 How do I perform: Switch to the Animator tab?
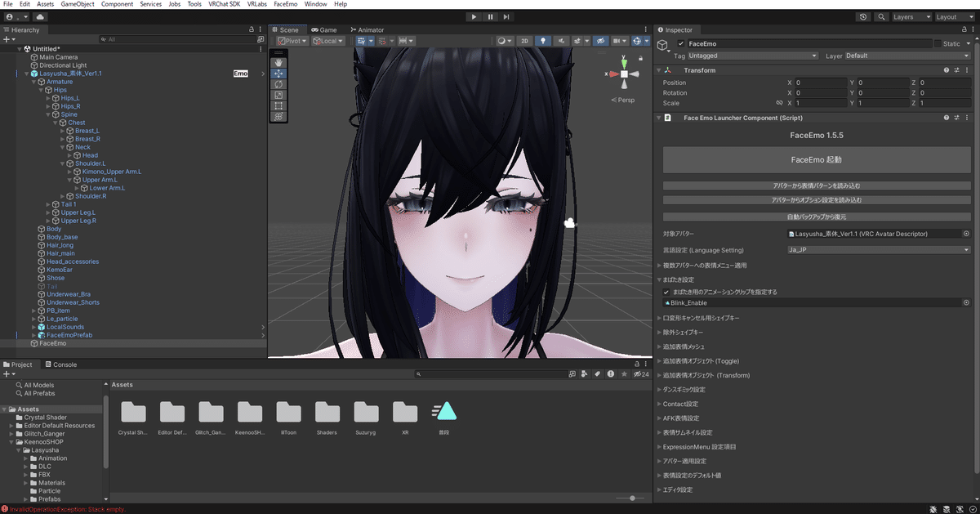[x=367, y=29]
